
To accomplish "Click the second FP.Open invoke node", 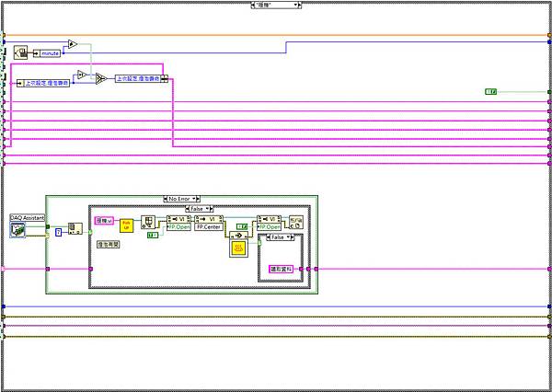I will click(x=269, y=224).
